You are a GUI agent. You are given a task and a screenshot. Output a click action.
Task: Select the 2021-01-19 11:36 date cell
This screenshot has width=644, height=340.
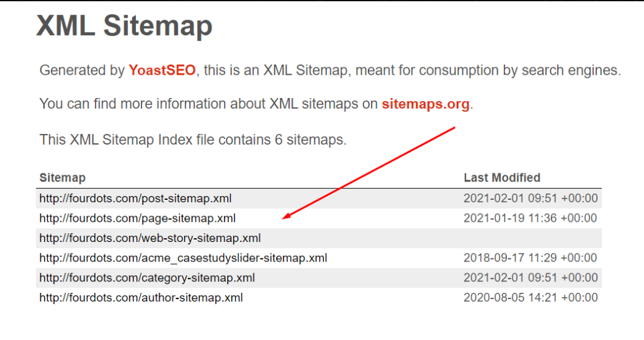[530, 218]
